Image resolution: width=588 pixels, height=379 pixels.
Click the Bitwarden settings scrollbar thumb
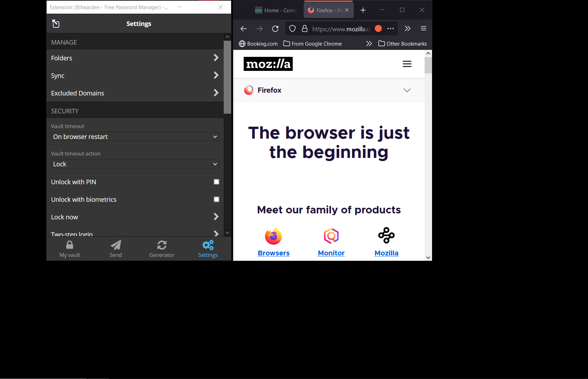coord(227,77)
